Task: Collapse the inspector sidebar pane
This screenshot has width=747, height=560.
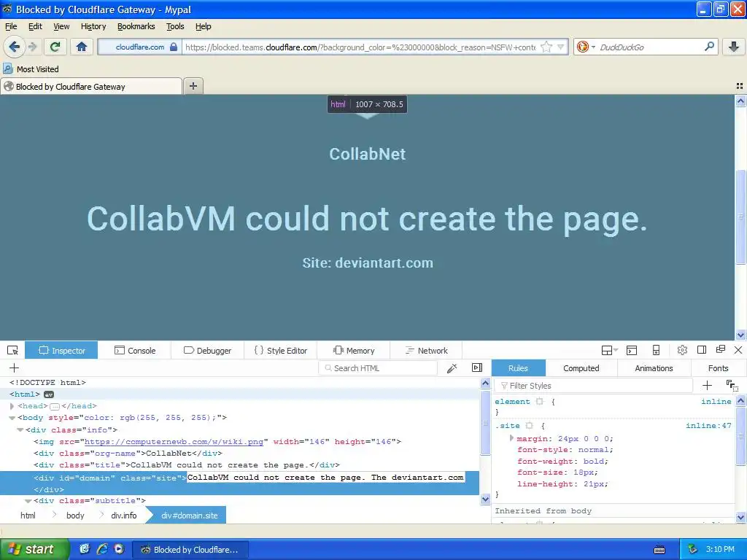Action: 477,367
